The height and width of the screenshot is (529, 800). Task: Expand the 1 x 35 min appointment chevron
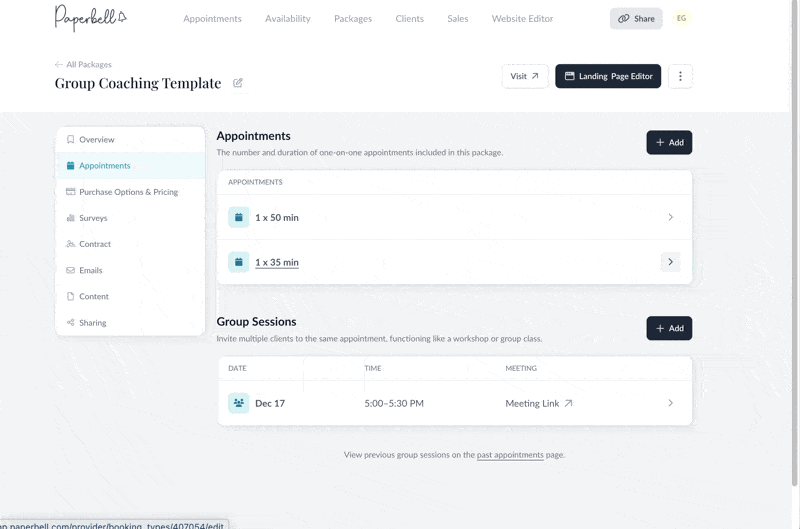670,262
